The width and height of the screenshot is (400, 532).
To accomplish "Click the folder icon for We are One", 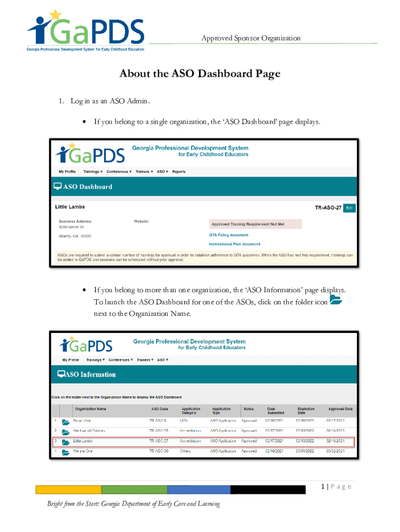I will 65,452.
